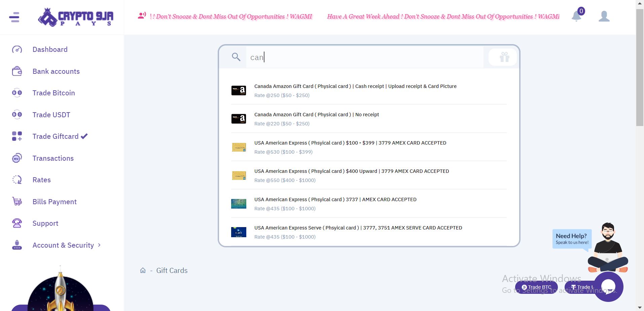Click the Trade BTC floating button
644x311 pixels.
(536, 287)
